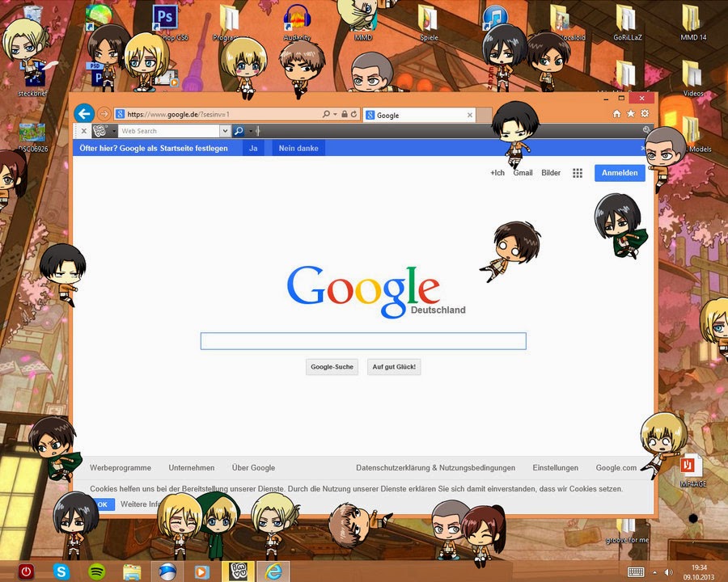The height and width of the screenshot is (582, 728).
Task: Open the Google apps grid icon
Action: click(577, 173)
